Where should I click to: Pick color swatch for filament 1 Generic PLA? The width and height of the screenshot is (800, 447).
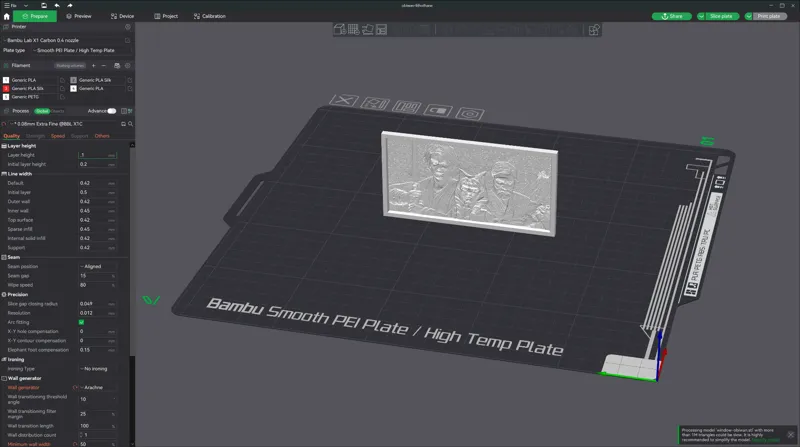[6, 80]
